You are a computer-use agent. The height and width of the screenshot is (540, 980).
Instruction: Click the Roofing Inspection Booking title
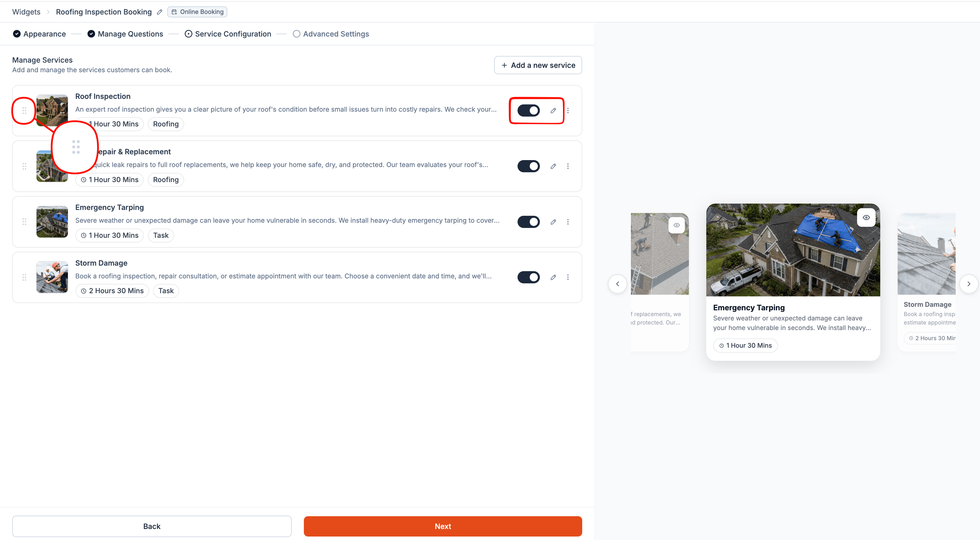(x=104, y=12)
